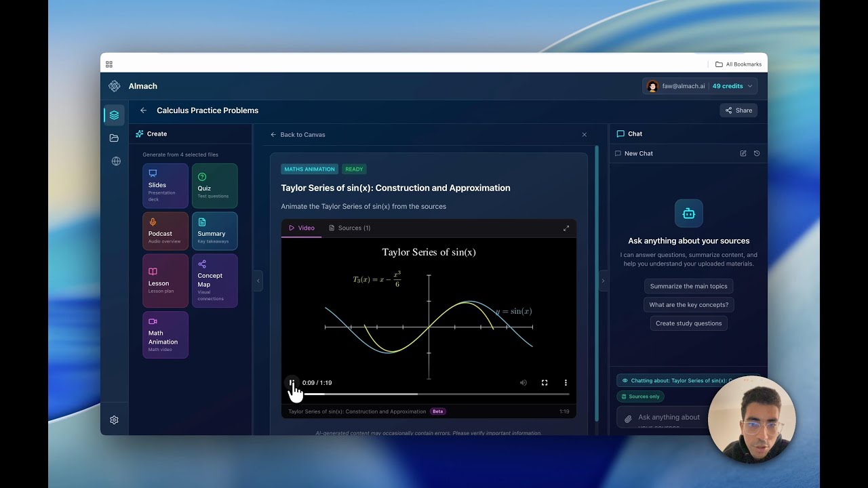This screenshot has height=488, width=868.
Task: Click the apps grid icon in browser bar
Action: click(x=109, y=64)
